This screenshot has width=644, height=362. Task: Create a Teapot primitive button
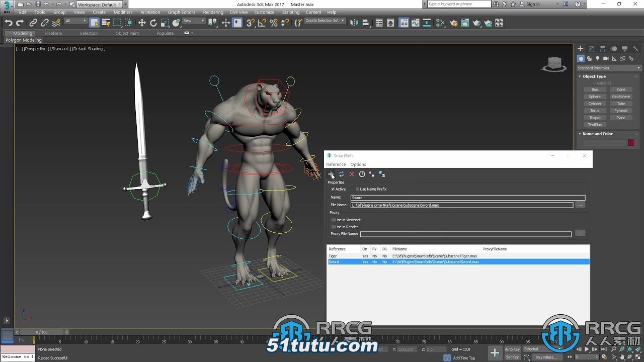[595, 118]
